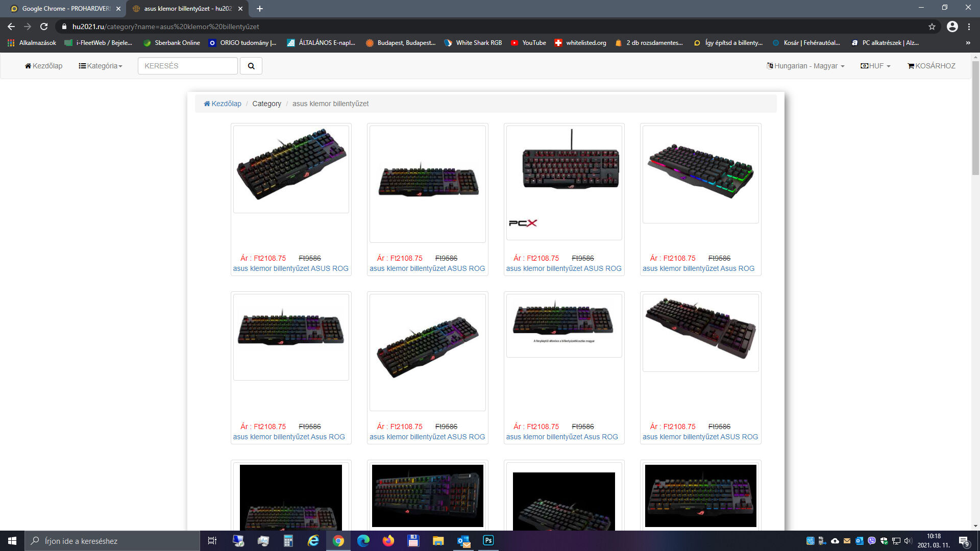Expand the Kategória dropdown
980x551 pixels.
click(101, 66)
